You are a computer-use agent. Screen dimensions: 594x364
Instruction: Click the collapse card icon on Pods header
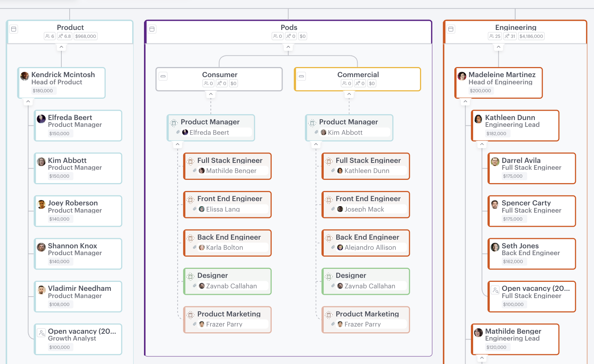click(152, 29)
